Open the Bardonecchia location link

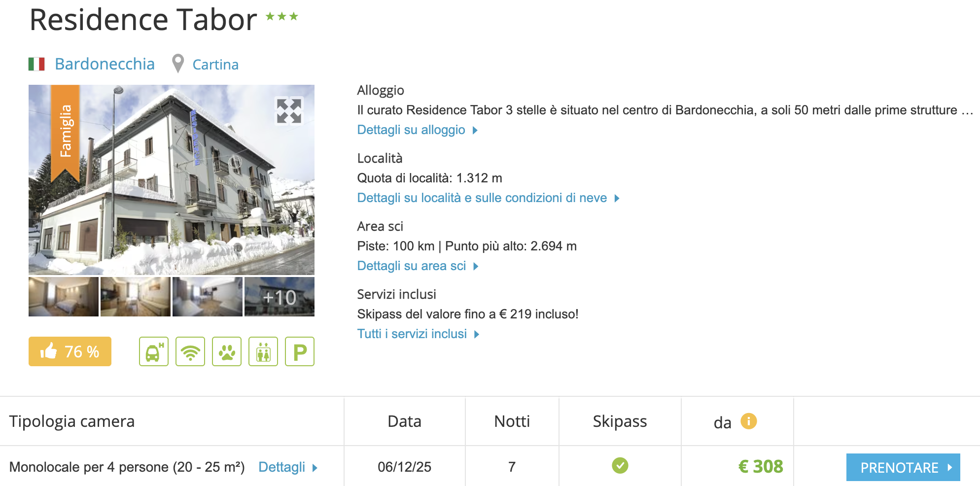point(105,64)
